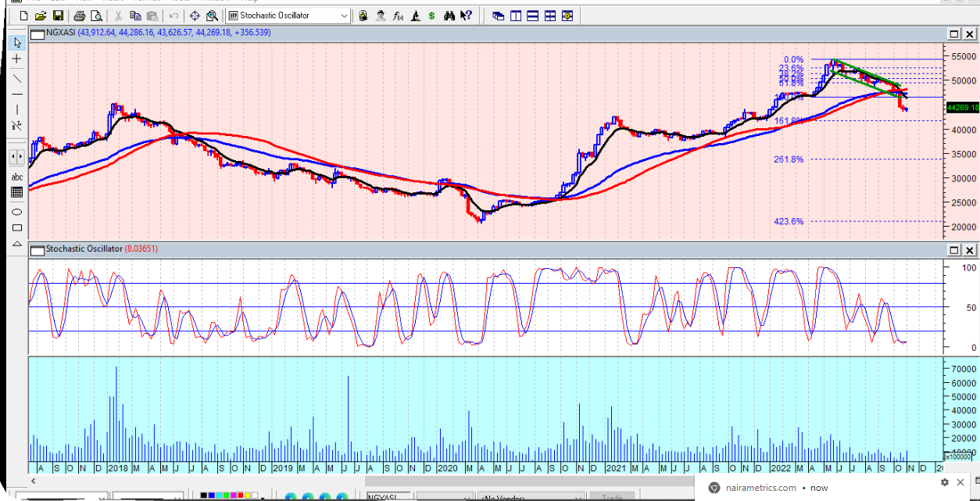
Task: Choose the ellipse drawing tool
Action: [16, 212]
